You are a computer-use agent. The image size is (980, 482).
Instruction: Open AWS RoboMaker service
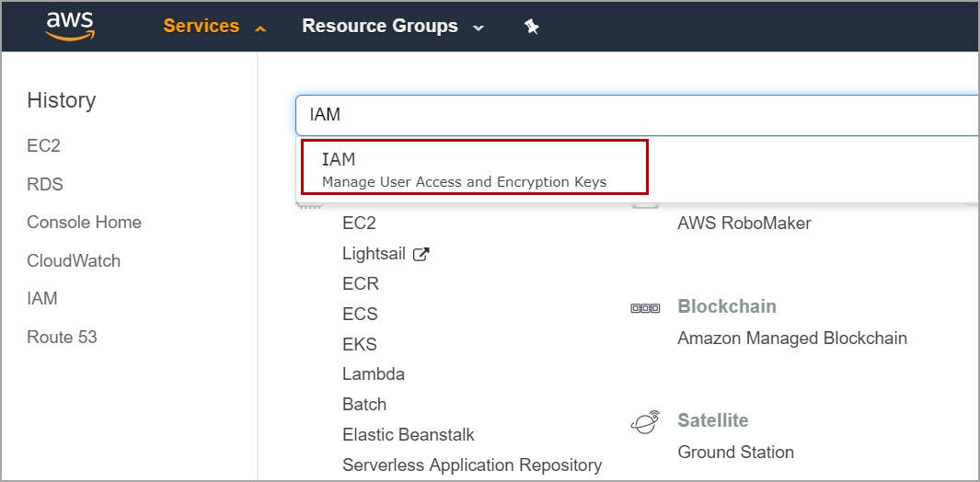(744, 224)
